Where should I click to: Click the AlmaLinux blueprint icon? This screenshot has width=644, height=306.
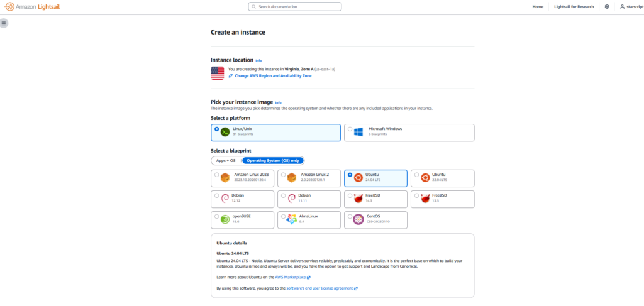point(292,219)
